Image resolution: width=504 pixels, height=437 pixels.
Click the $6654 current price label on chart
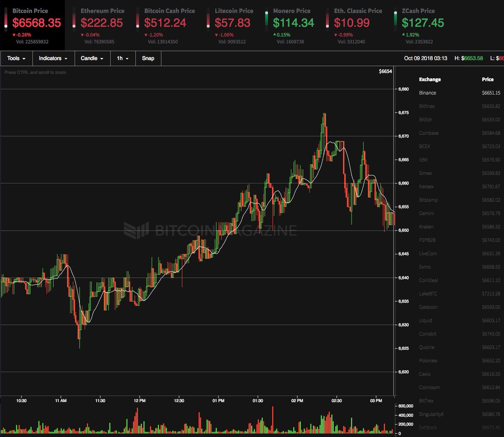click(x=385, y=71)
